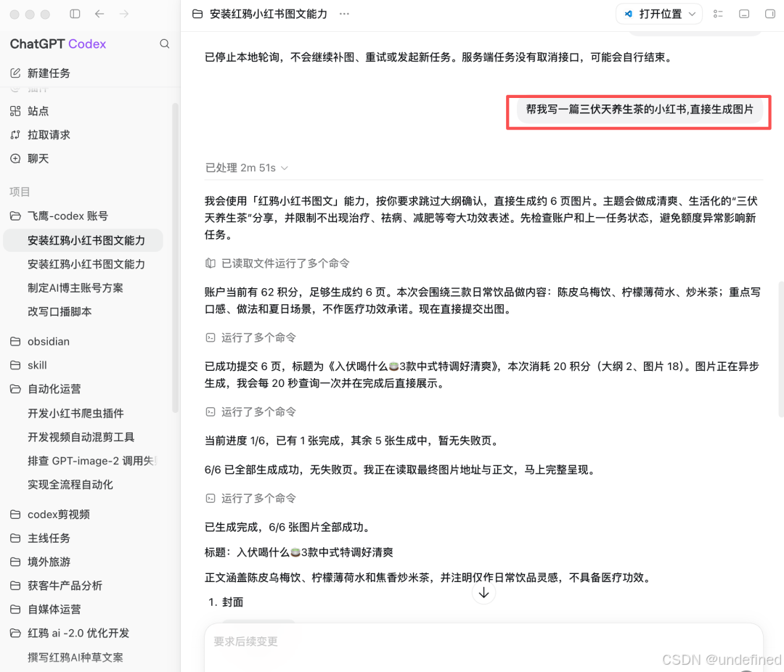This screenshot has height=672, width=784.
Task: Open the task list icon in top bar
Action: coord(718,14)
